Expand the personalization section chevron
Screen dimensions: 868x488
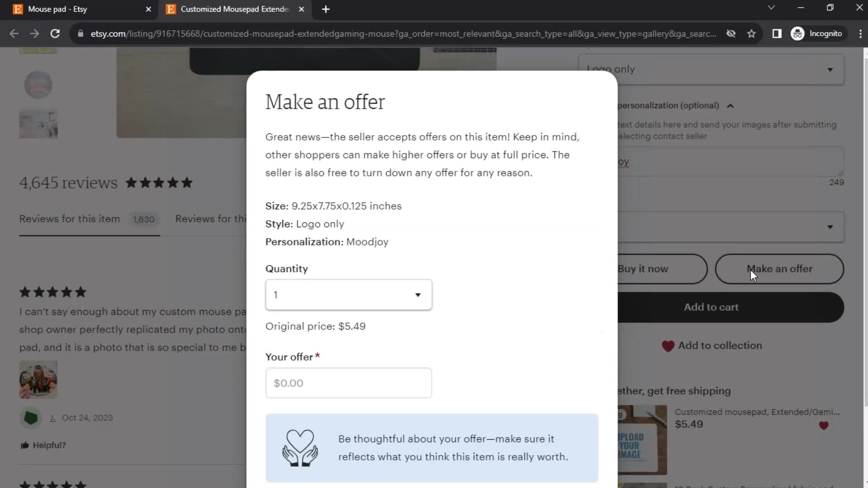click(x=731, y=106)
